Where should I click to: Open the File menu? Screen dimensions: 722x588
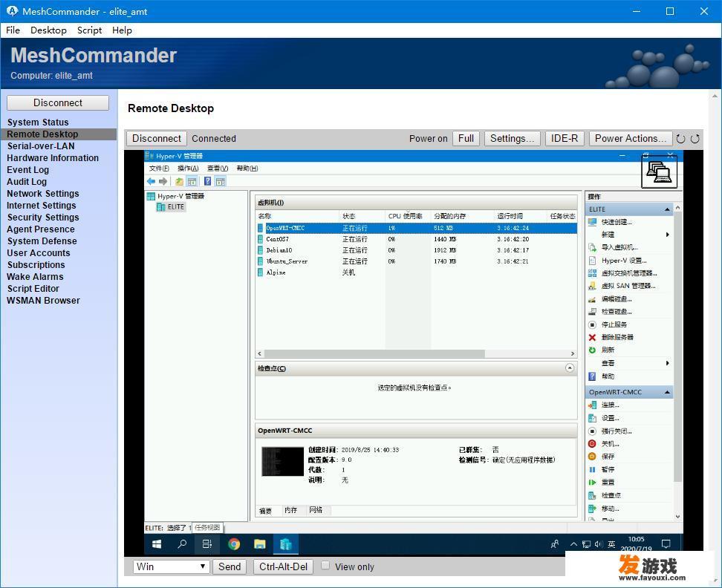click(13, 30)
